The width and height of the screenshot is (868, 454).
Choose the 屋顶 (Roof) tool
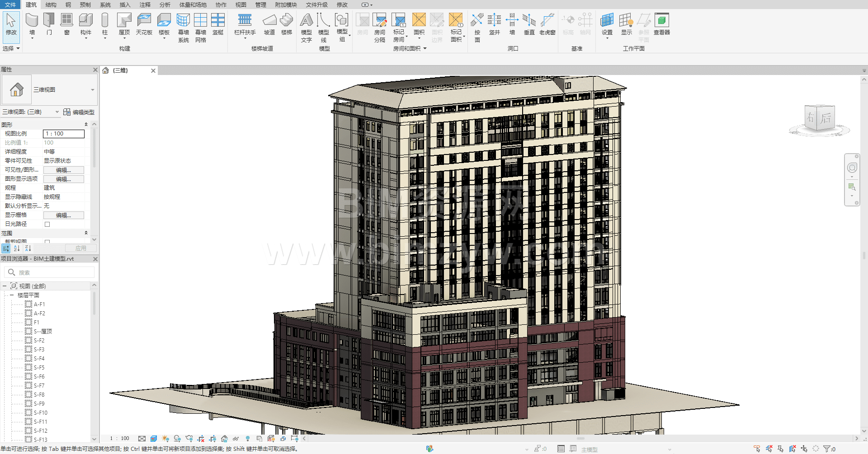[124, 24]
